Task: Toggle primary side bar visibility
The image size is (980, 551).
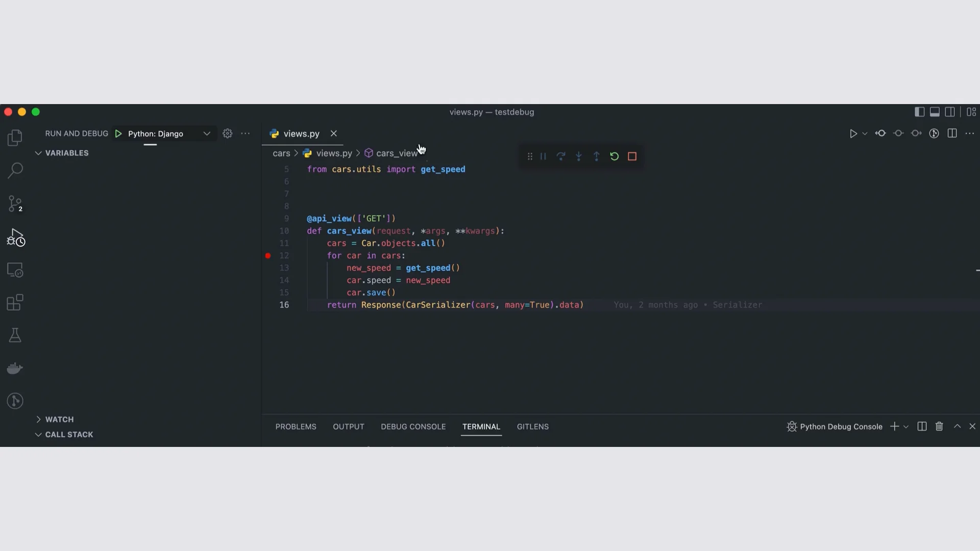Action: point(920,112)
